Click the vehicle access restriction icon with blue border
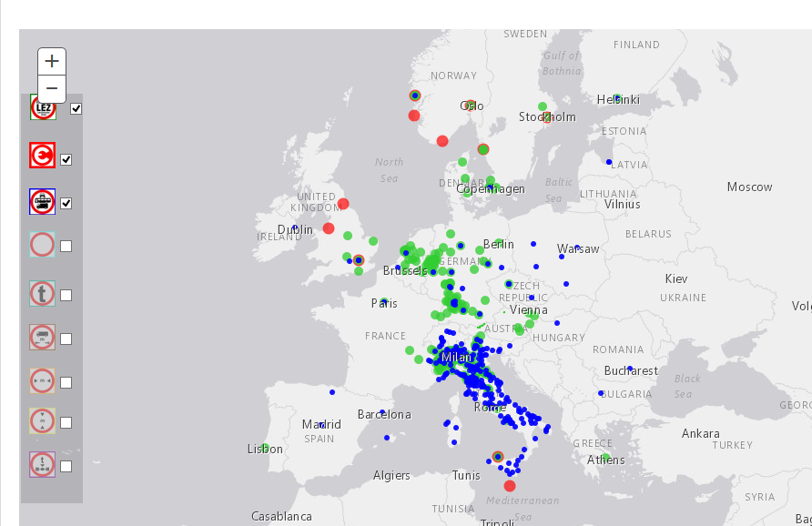 (43, 202)
